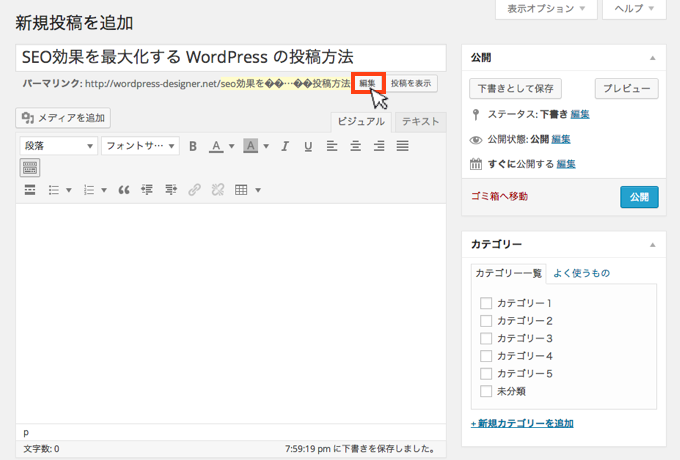Collapse the カテゴリー panel
The image size is (680, 460).
tap(652, 245)
